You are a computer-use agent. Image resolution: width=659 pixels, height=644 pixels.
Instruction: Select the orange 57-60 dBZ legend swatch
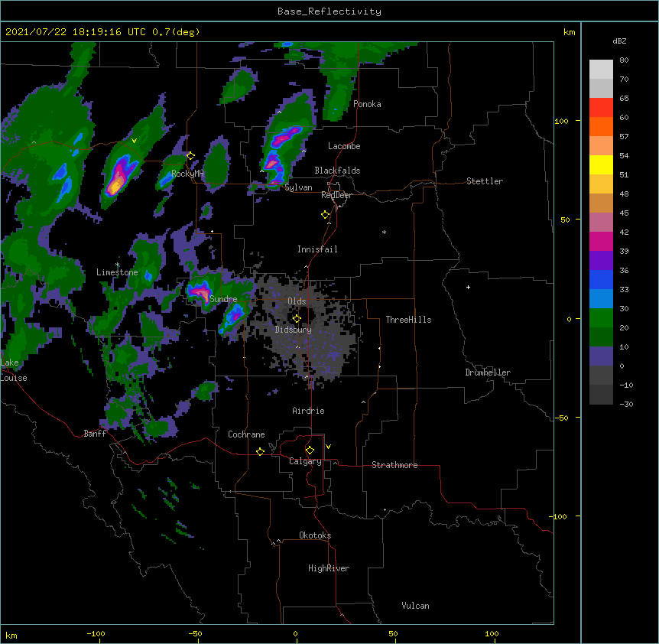[x=601, y=126]
